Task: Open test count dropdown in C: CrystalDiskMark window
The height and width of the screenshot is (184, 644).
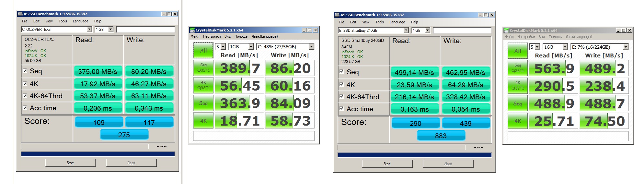Action: coord(220,47)
